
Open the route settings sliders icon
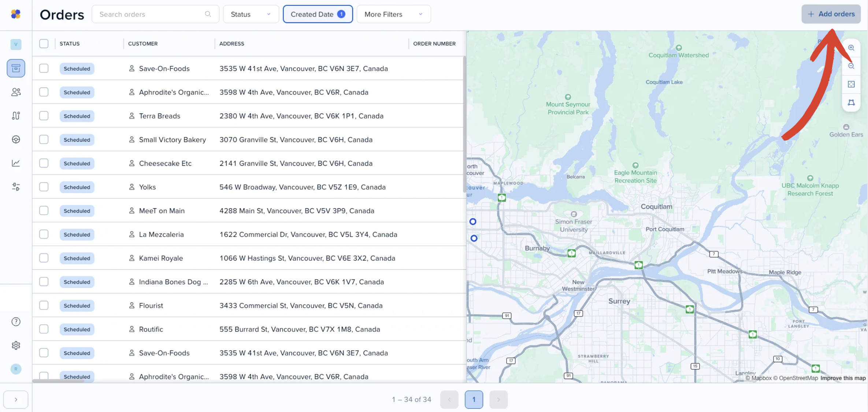16,187
